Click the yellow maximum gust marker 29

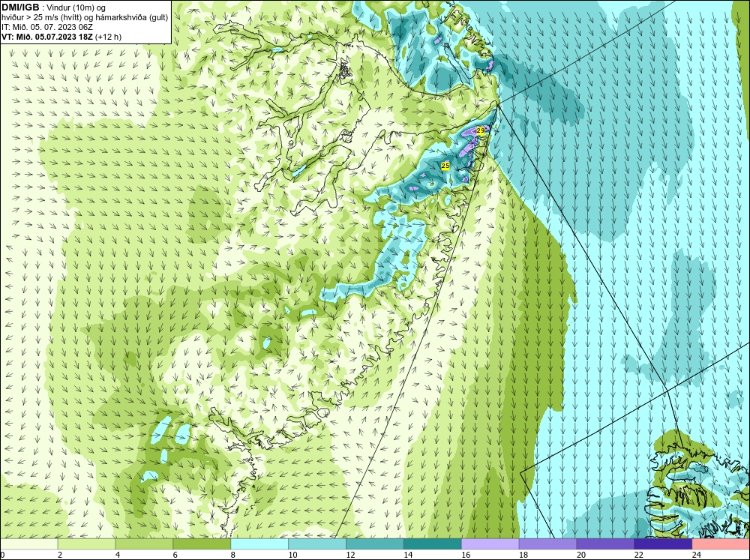481,130
